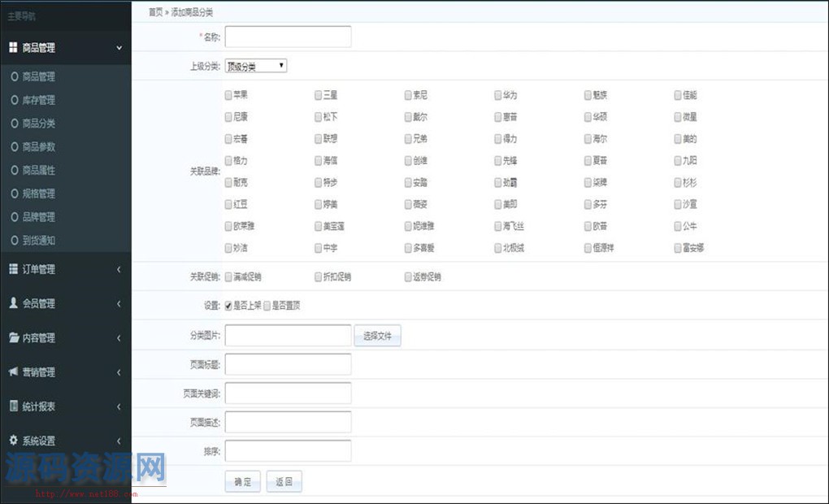Image resolution: width=829 pixels, height=504 pixels.
Task: Tick the 尼康 brand checkbox
Action: [x=228, y=117]
